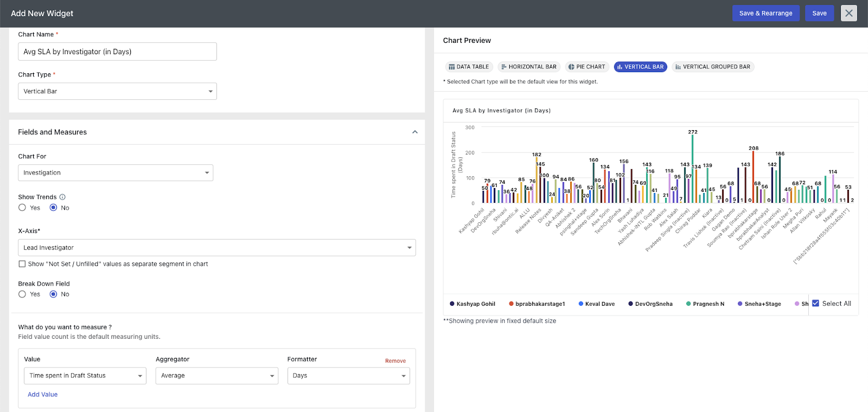Open the Chart Type dropdown
This screenshot has width=868, height=412.
(x=117, y=92)
